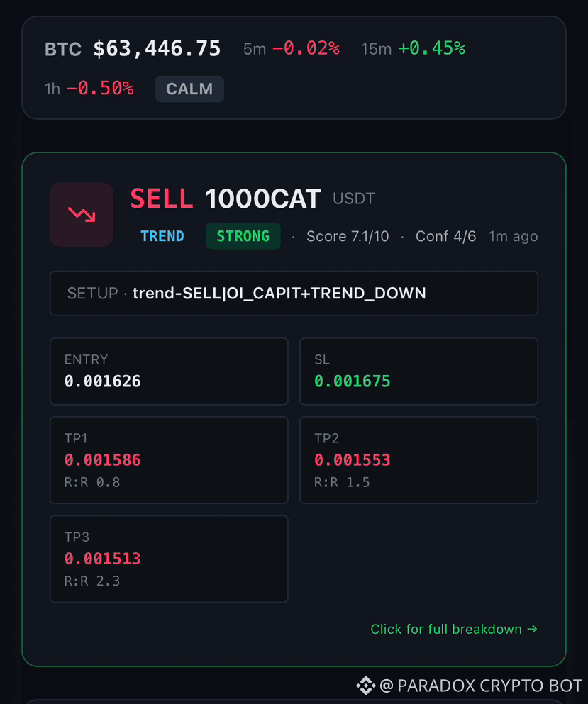Click the 15m change +0.45% value
The width and height of the screenshot is (588, 704).
pos(431,48)
